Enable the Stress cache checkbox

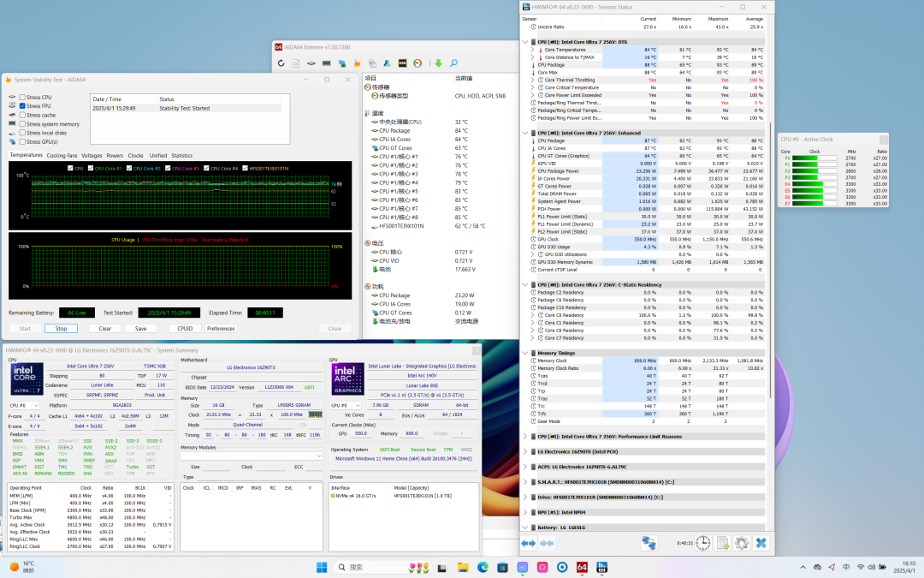point(22,115)
